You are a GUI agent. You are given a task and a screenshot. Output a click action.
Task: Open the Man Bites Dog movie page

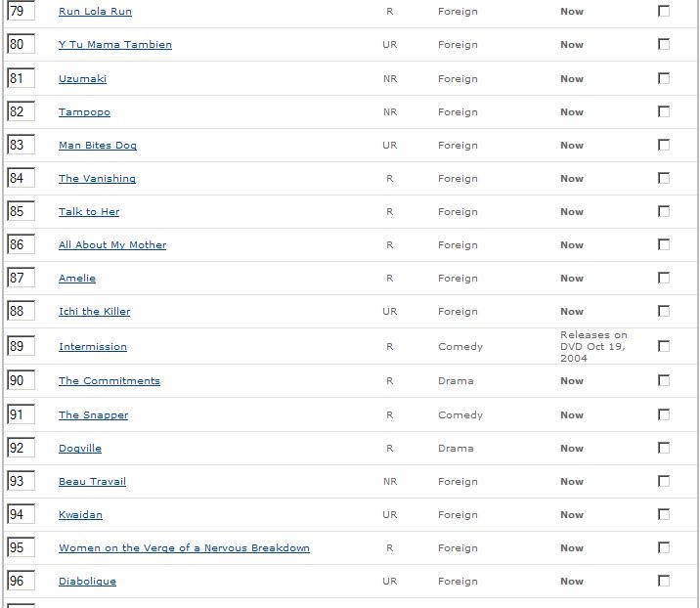pyautogui.click(x=98, y=146)
